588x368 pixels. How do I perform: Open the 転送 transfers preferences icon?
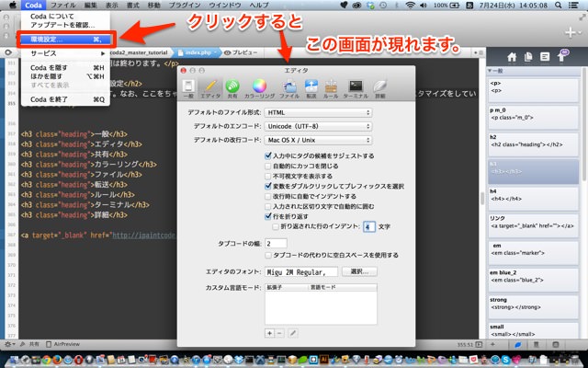click(x=311, y=89)
